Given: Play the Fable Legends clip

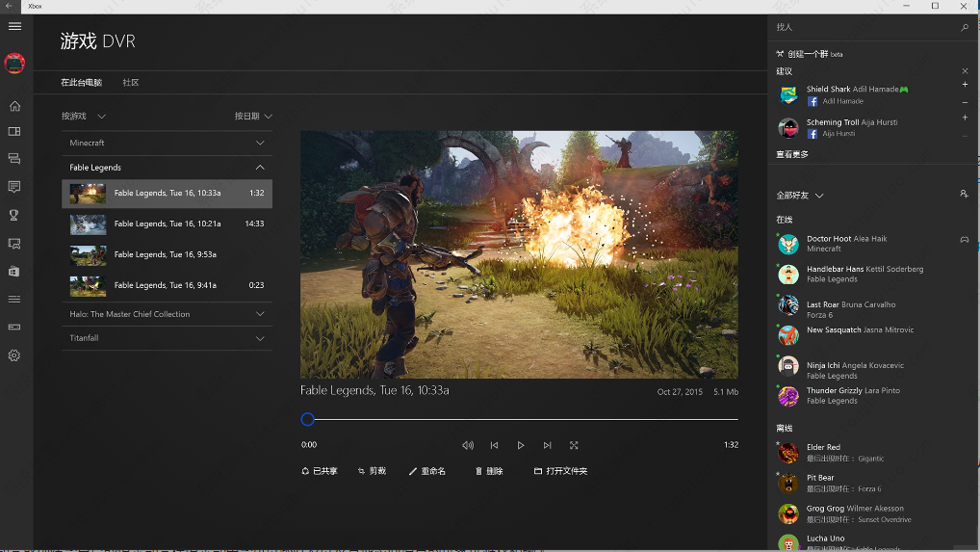Looking at the screenshot, I should coord(521,445).
